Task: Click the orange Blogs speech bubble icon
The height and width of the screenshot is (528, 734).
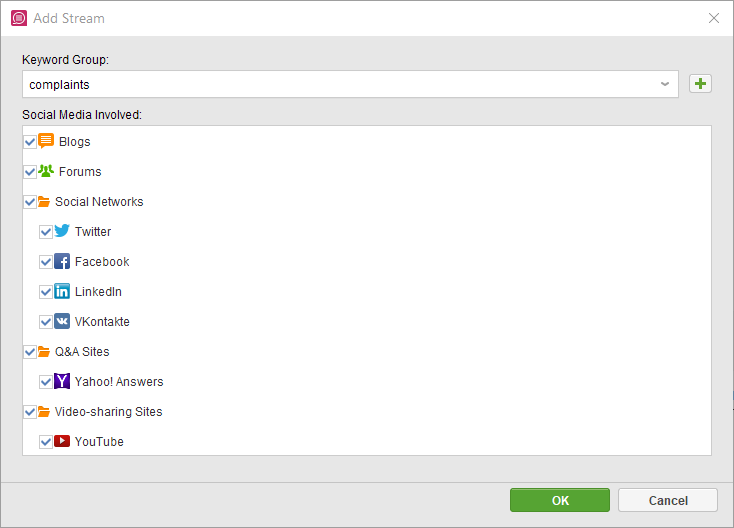Action: (x=46, y=141)
